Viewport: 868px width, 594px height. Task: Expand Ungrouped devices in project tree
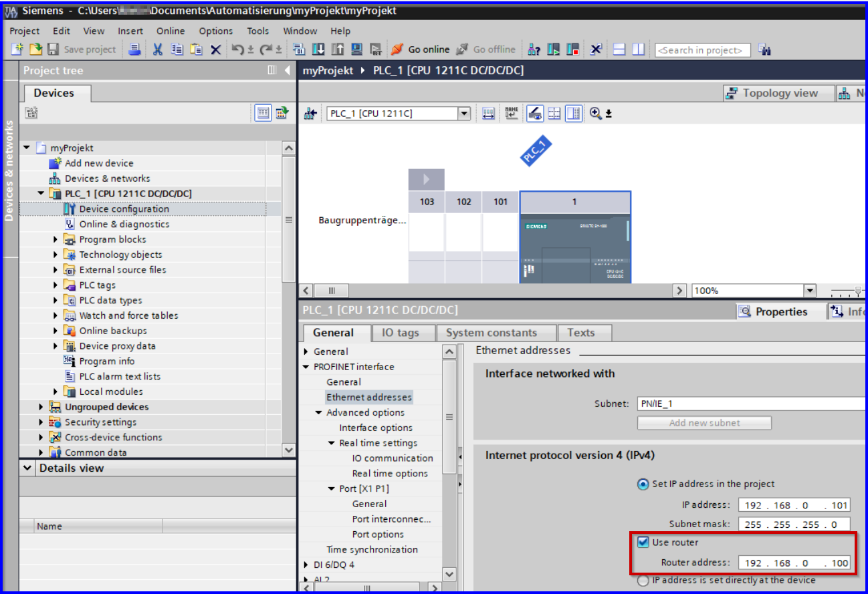pos(41,407)
